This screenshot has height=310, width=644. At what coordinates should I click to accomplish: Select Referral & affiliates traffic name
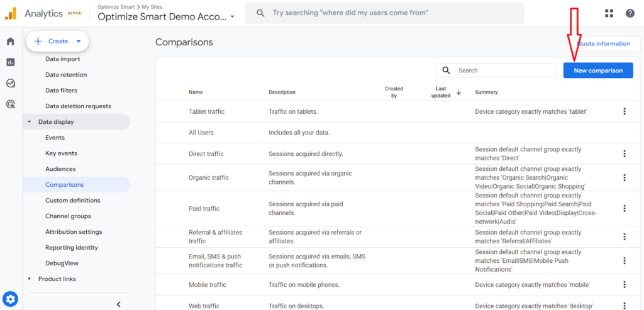click(x=216, y=236)
